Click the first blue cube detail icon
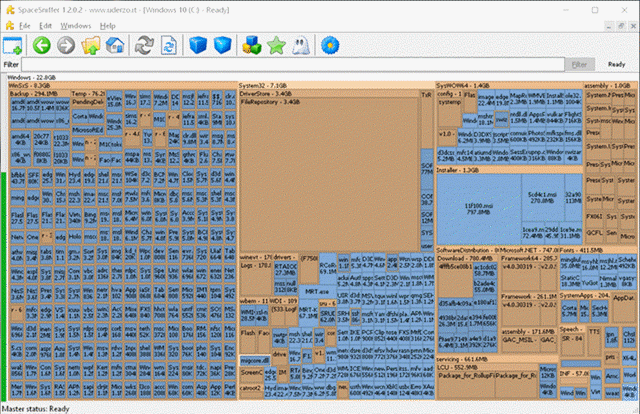The height and width of the screenshot is (414, 640). point(198,45)
